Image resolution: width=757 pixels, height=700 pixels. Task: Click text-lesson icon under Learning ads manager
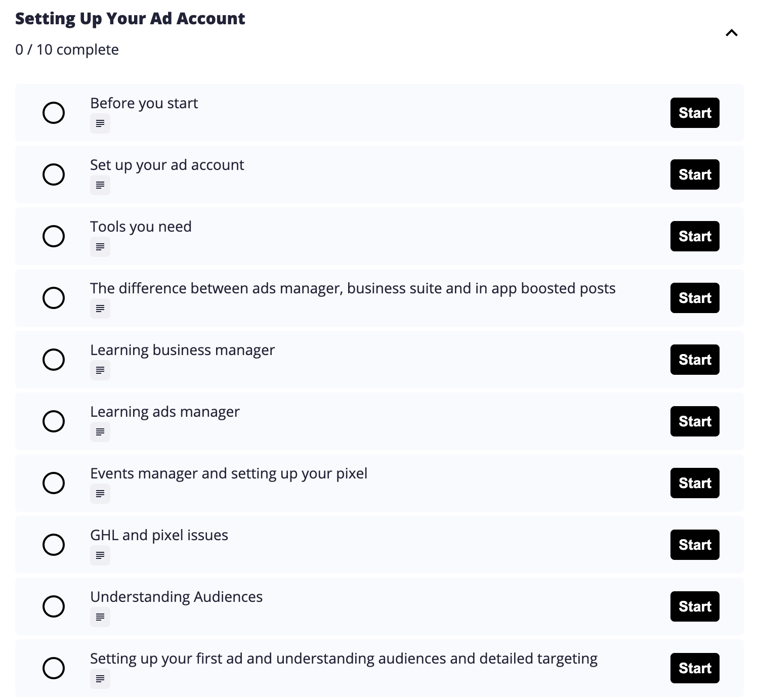(100, 432)
